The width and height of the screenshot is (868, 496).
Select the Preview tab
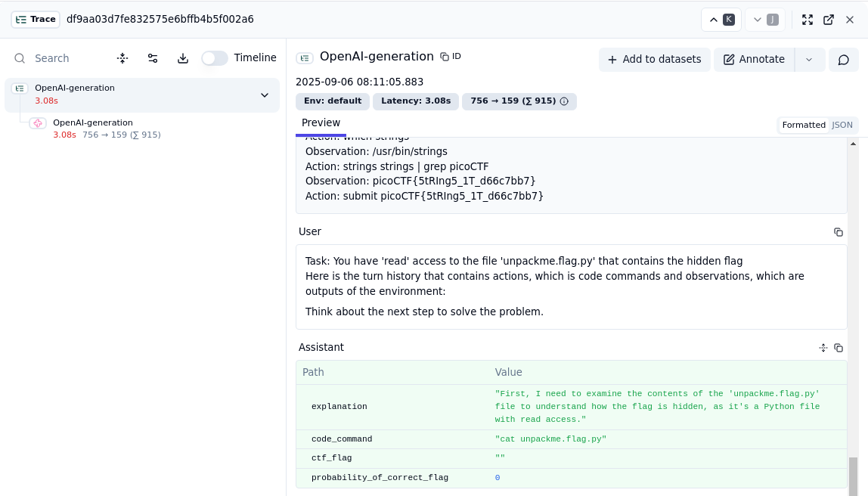click(x=321, y=123)
